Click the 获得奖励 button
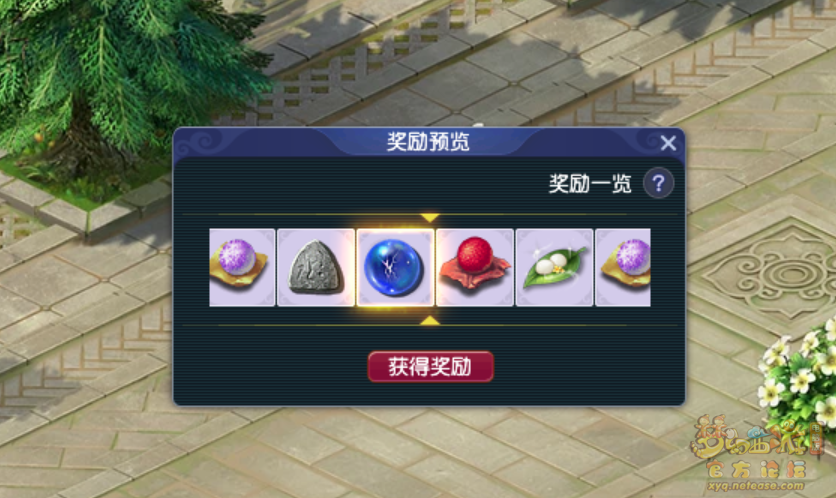This screenshot has width=836, height=498. point(430,367)
